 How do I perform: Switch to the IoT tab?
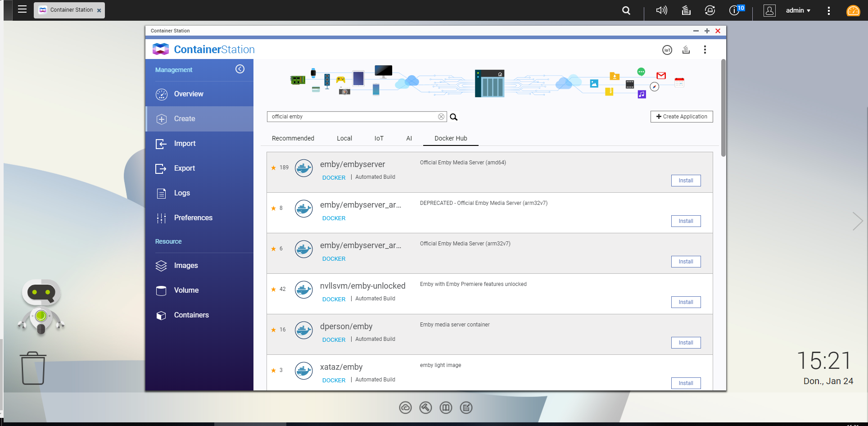379,138
